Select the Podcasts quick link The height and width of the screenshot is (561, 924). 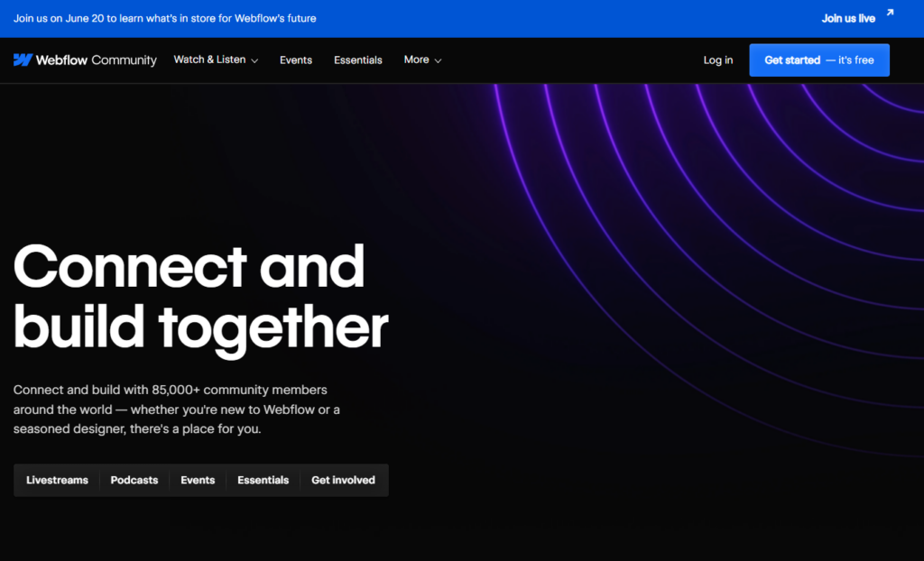pos(134,480)
